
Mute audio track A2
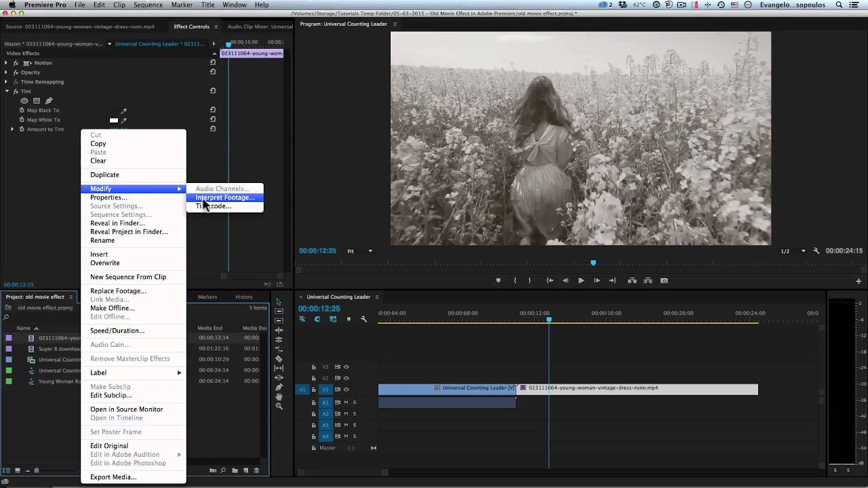346,413
